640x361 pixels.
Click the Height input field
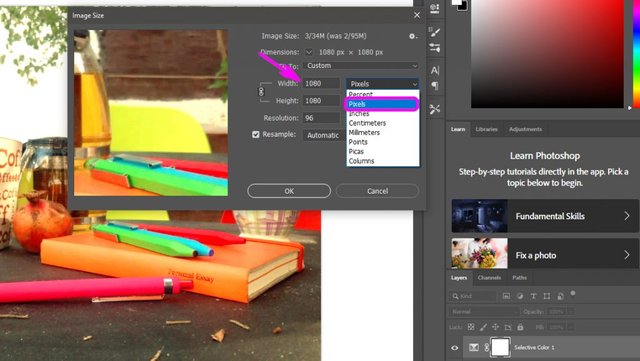pyautogui.click(x=321, y=100)
